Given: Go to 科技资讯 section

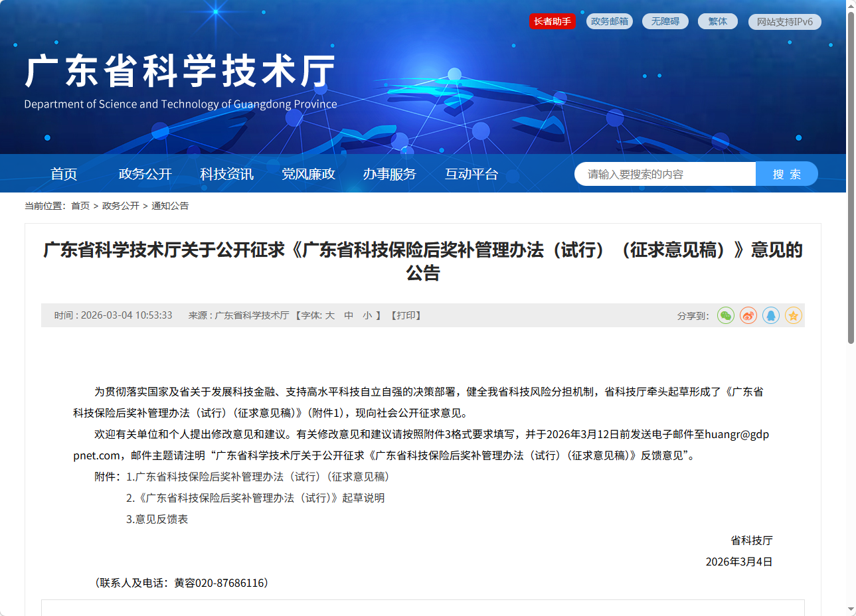Looking at the screenshot, I should [226, 174].
